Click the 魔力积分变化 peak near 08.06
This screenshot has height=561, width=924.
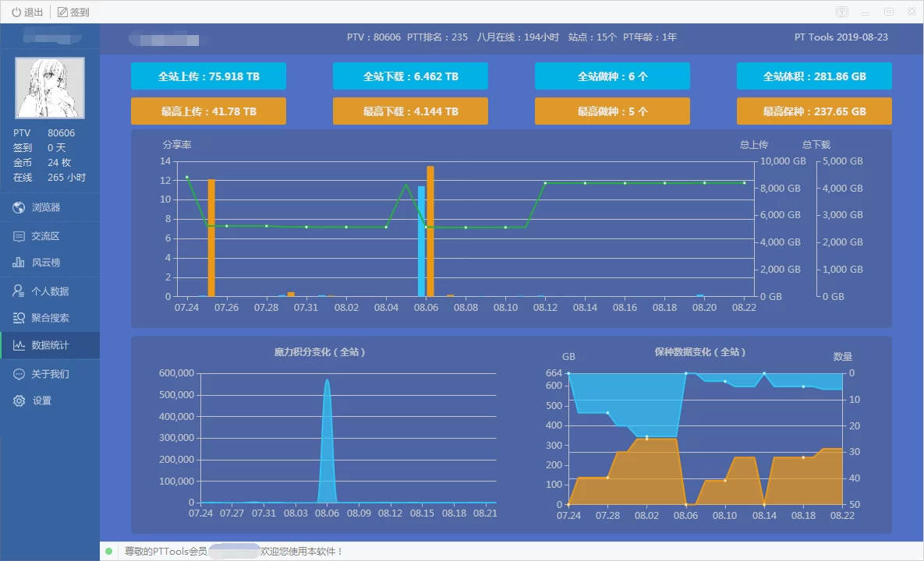[x=327, y=383]
